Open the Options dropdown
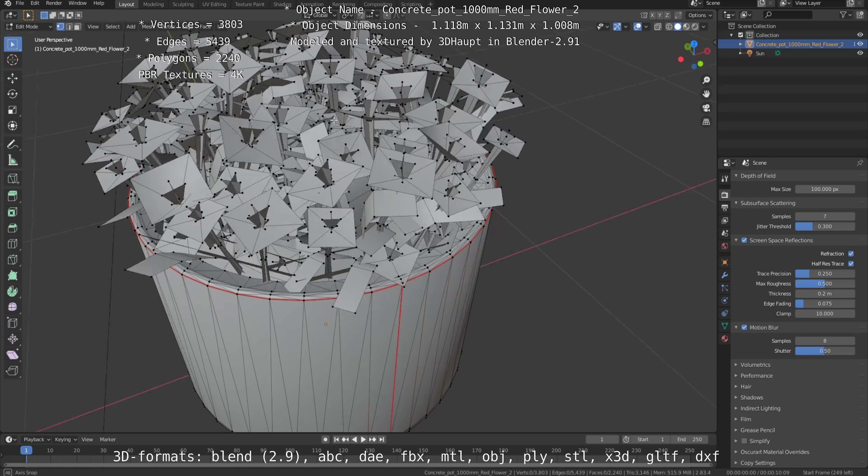 pyautogui.click(x=700, y=15)
